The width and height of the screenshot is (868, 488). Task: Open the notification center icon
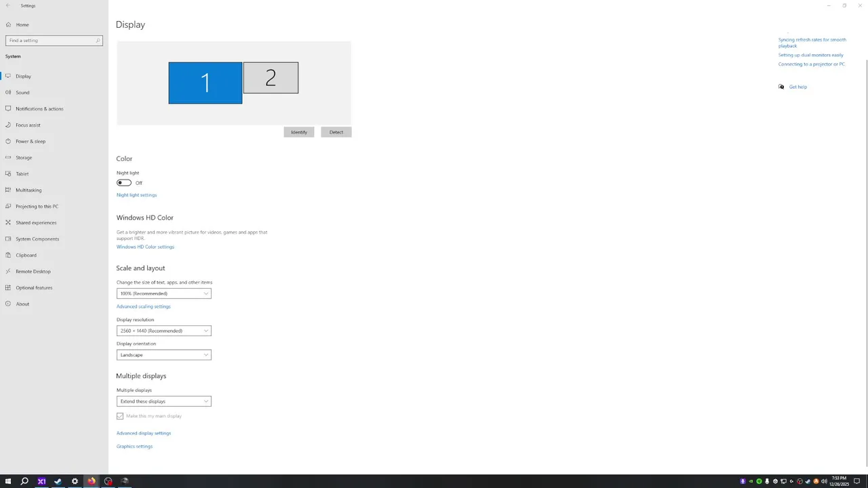tap(857, 481)
